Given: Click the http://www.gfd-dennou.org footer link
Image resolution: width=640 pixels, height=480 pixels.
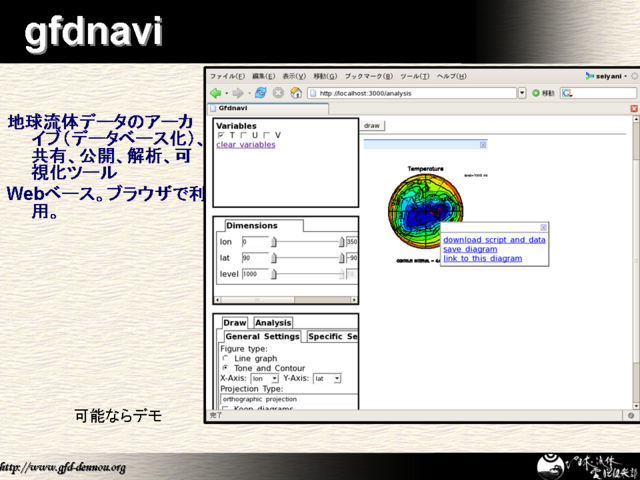Looking at the screenshot, I should [x=62, y=467].
